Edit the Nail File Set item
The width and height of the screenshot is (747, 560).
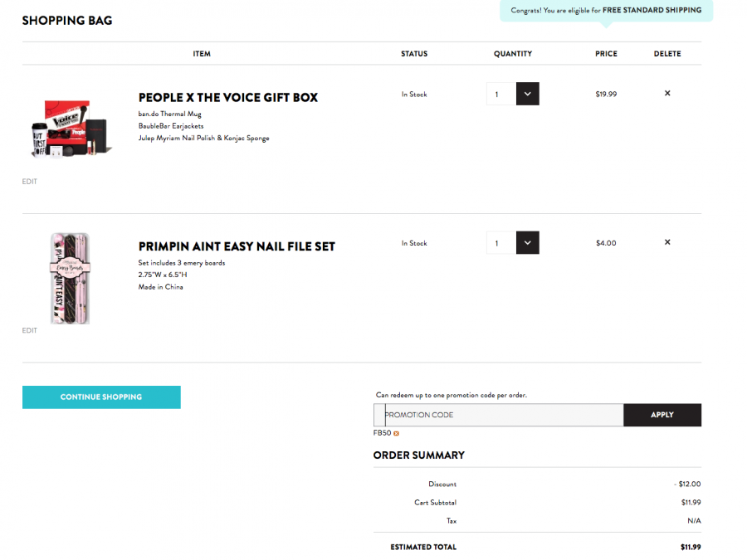pos(30,330)
